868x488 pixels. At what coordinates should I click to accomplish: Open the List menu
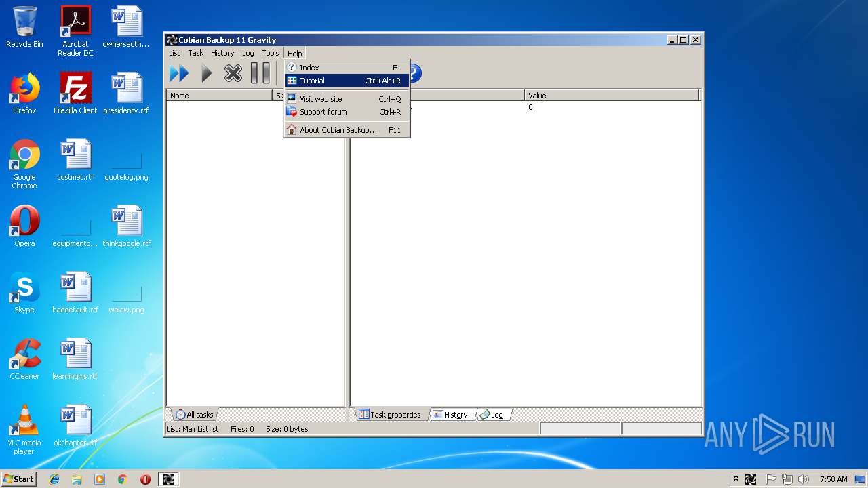[174, 53]
